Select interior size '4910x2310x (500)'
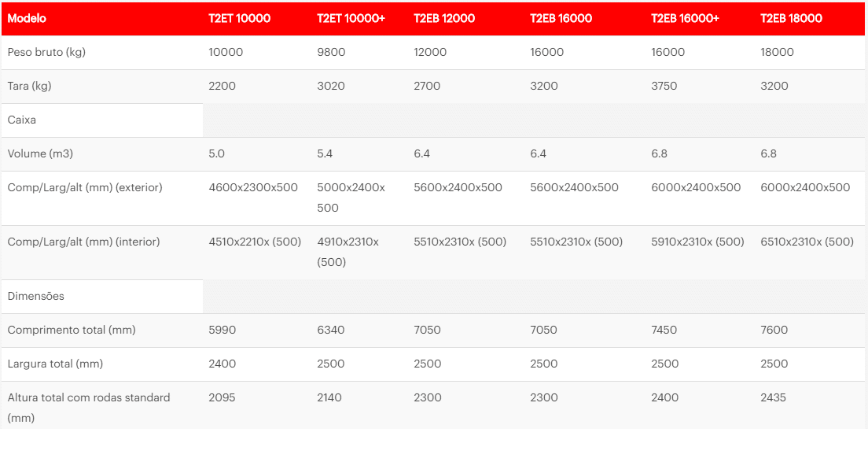 (348, 252)
